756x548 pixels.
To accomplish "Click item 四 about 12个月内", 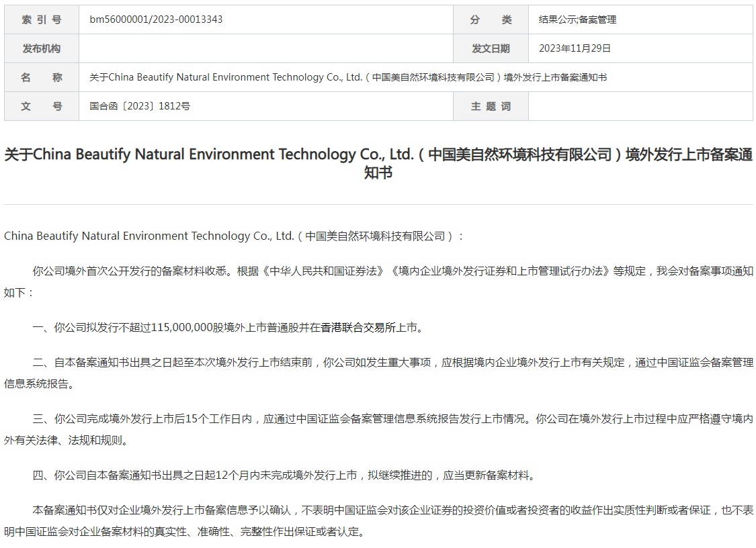I will [284, 475].
